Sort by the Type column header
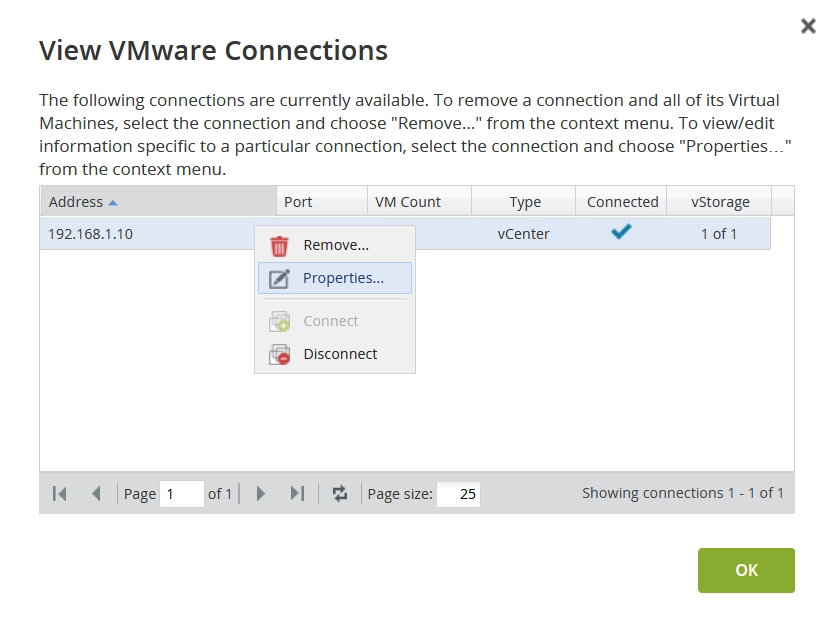The height and width of the screenshot is (625, 835). coord(523,201)
